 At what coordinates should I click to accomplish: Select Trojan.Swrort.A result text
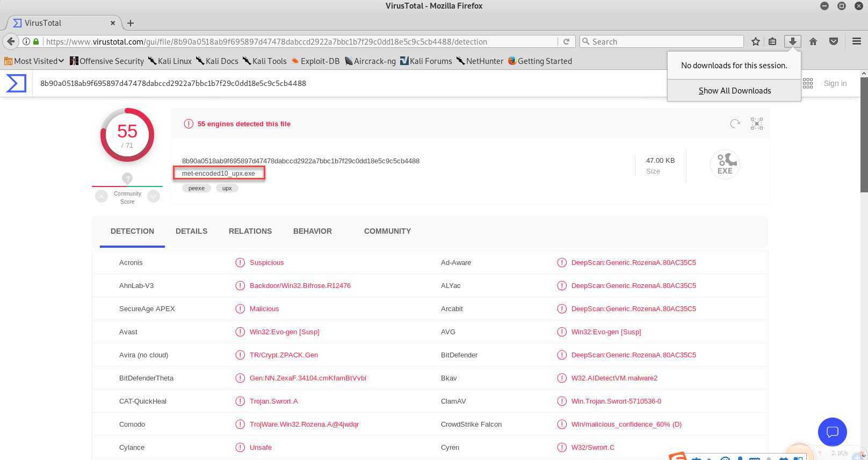(x=273, y=401)
